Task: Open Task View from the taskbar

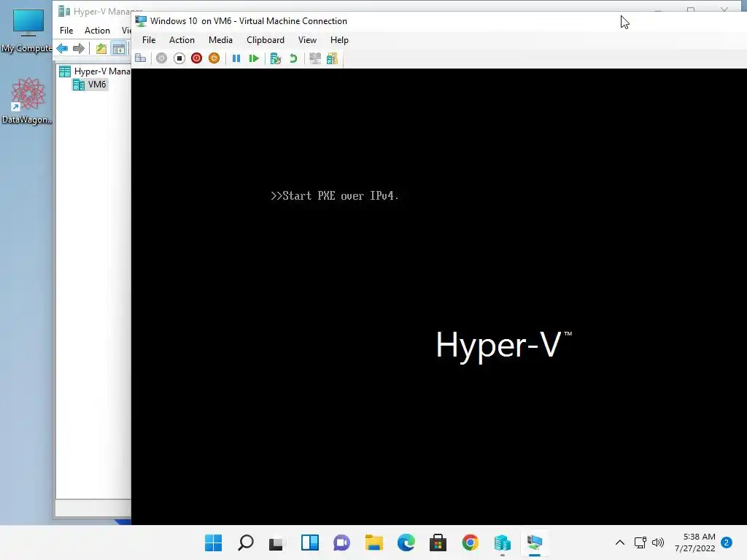Action: click(x=276, y=542)
